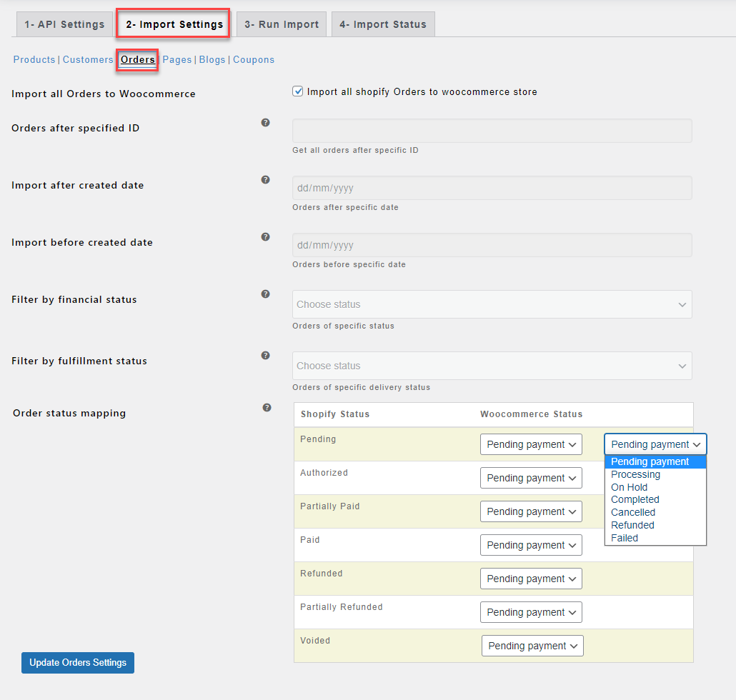This screenshot has width=736, height=700.
Task: Expand the fulfillment status Choose status dropdown
Action: (x=492, y=366)
